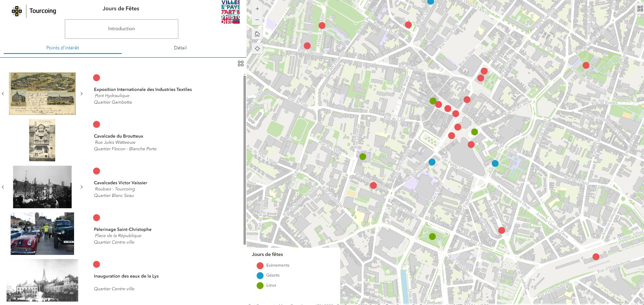Open the Introduction button
The height and width of the screenshot is (305, 644).
[121, 29]
